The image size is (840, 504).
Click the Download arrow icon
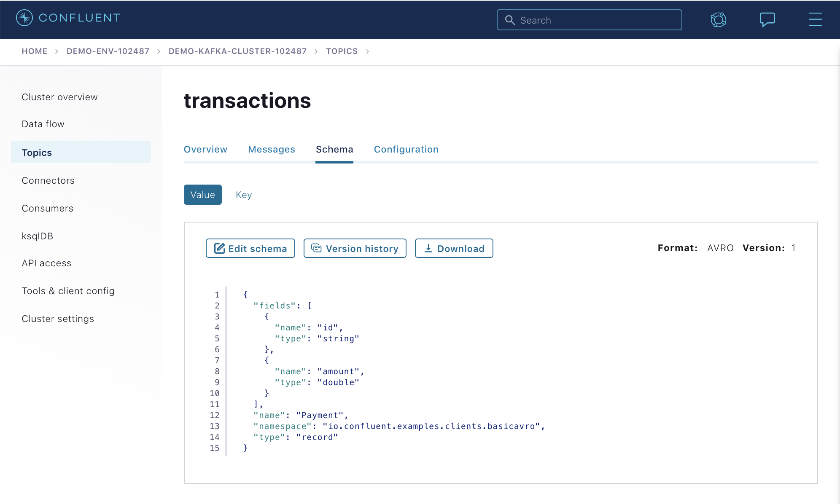(x=428, y=249)
